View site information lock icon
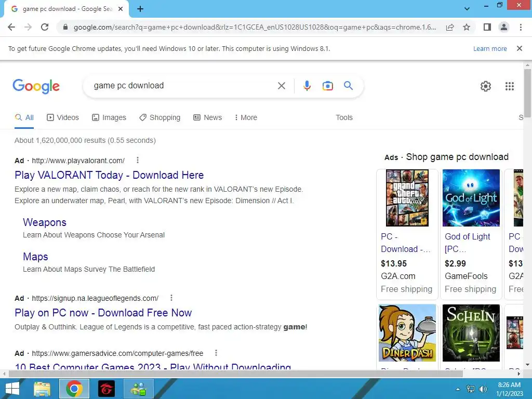This screenshot has width=532, height=399. 65,27
